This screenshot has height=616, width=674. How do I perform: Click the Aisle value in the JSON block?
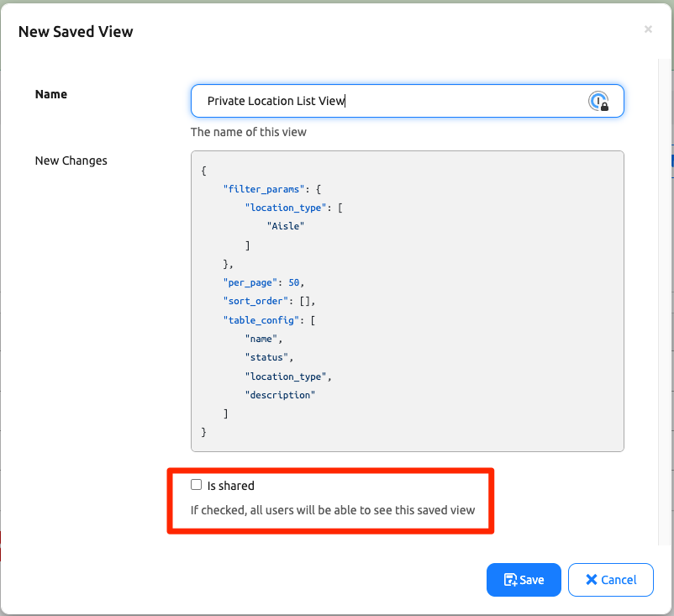pyautogui.click(x=286, y=225)
